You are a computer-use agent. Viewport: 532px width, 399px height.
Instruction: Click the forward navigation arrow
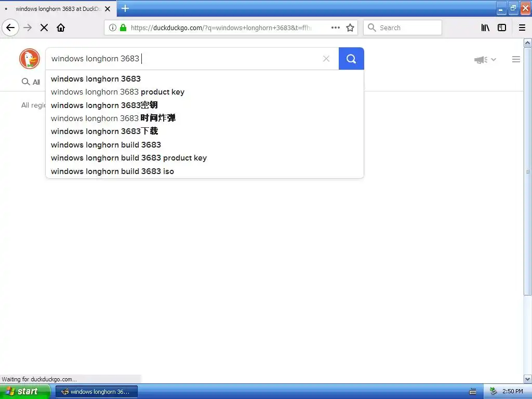click(x=28, y=28)
